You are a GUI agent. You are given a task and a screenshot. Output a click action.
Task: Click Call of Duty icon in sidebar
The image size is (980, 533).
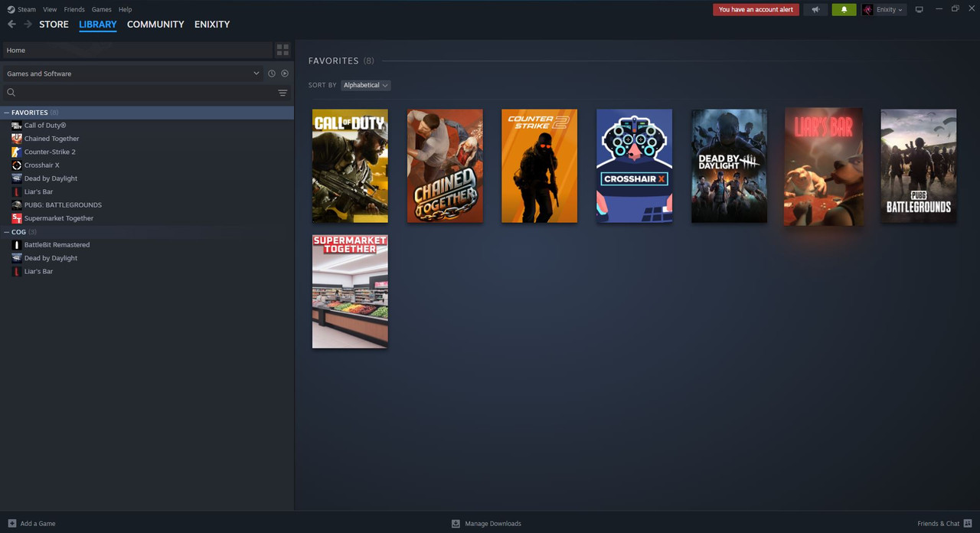[x=17, y=126]
